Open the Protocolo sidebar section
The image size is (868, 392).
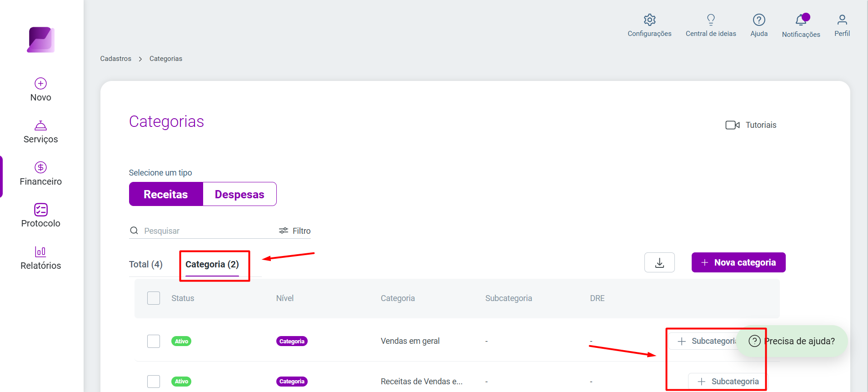(41, 216)
